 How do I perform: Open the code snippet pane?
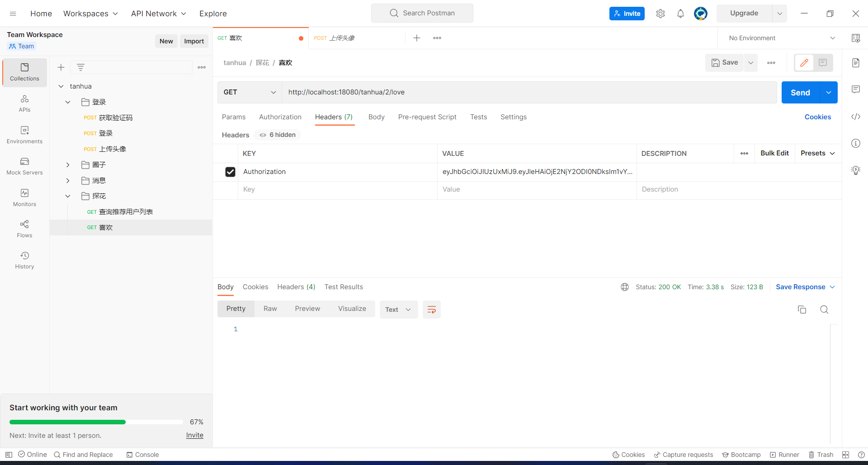(x=856, y=117)
